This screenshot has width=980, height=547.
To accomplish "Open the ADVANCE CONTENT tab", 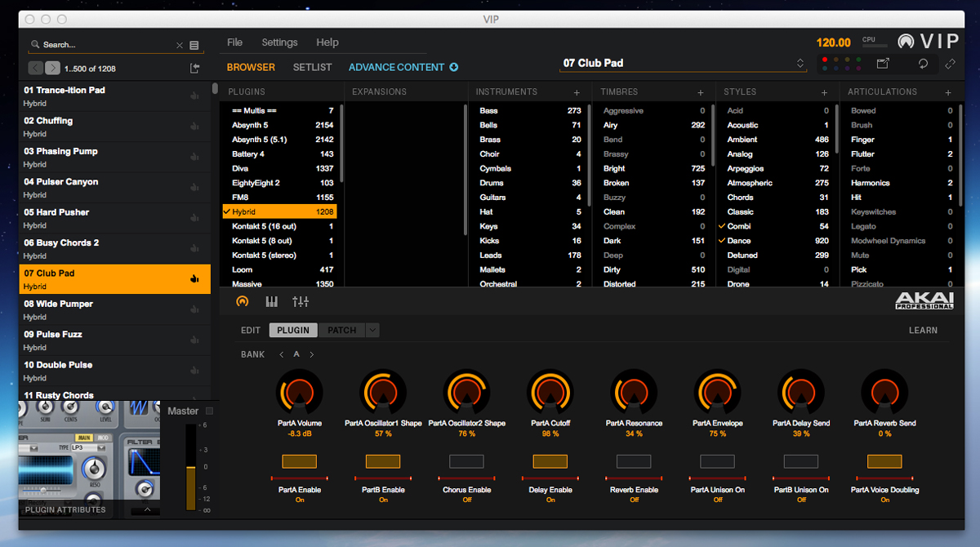I will click(x=397, y=67).
